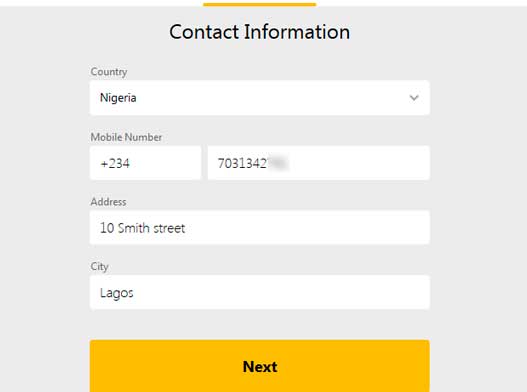
Task: Place cursor on the word street
Action: pyautogui.click(x=169, y=228)
